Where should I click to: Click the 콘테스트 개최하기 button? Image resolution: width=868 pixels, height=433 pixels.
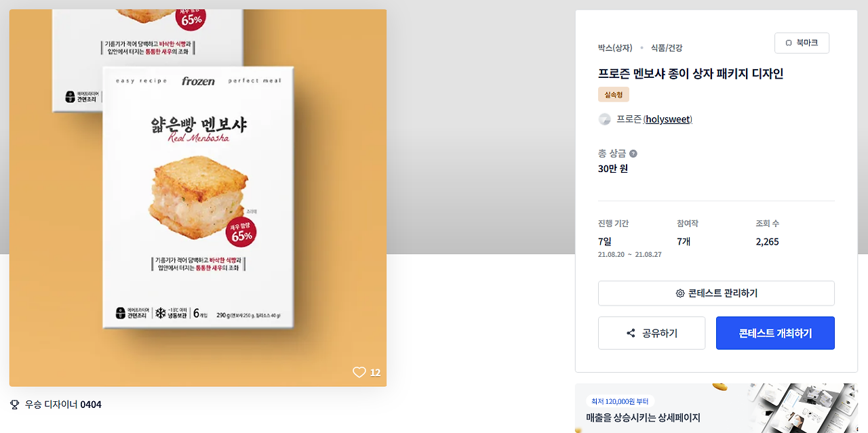(775, 333)
